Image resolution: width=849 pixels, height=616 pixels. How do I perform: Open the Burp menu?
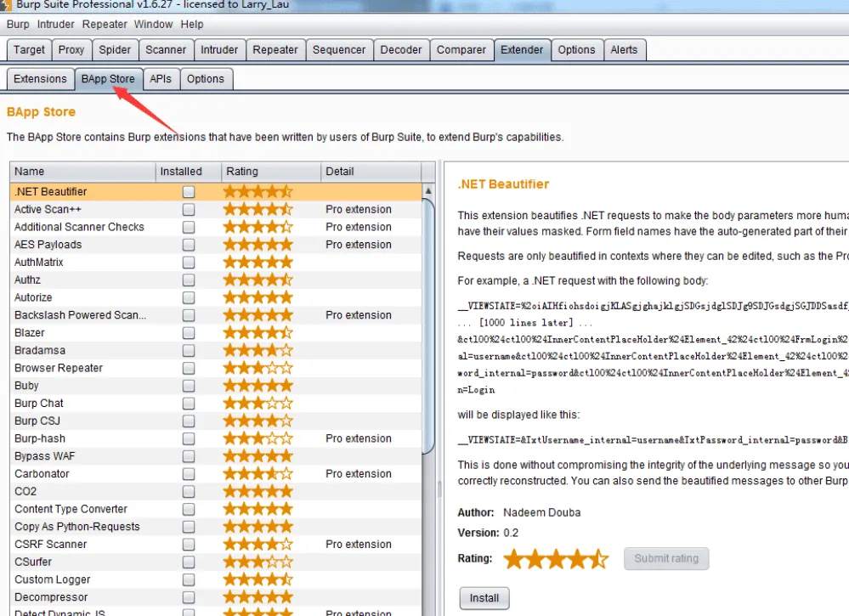[x=18, y=25]
